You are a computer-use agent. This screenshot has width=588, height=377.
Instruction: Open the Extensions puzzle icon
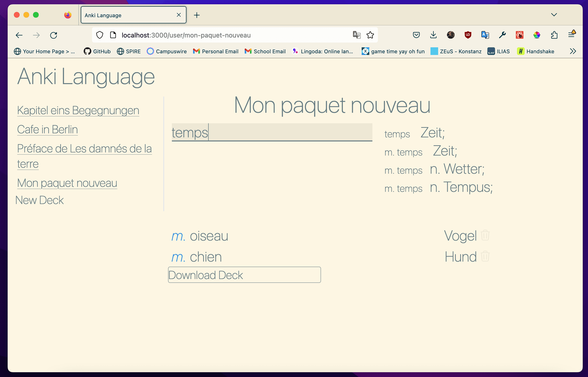[554, 35]
